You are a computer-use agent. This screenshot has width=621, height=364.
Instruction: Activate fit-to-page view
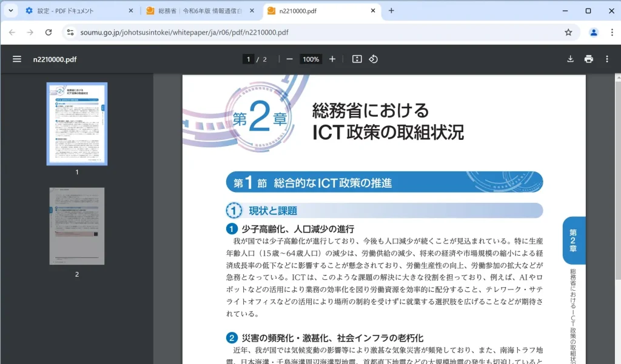pyautogui.click(x=355, y=59)
